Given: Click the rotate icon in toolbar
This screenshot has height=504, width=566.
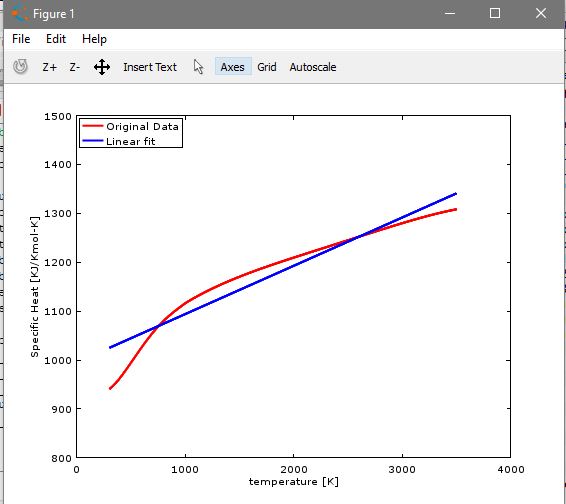Looking at the screenshot, I should 20,67.
